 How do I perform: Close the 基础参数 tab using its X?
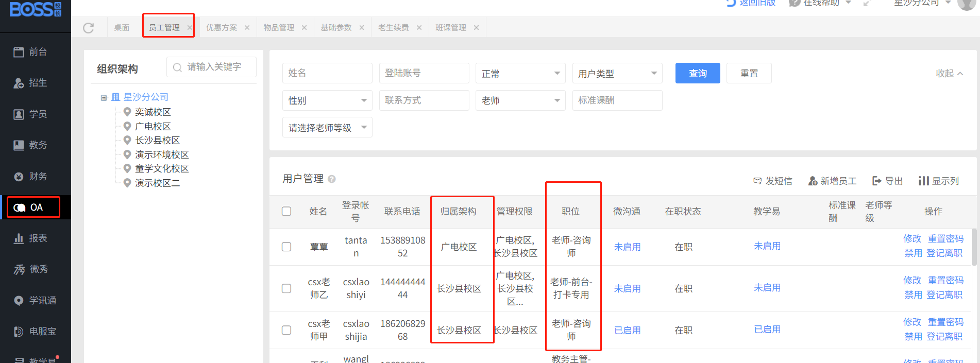click(361, 28)
